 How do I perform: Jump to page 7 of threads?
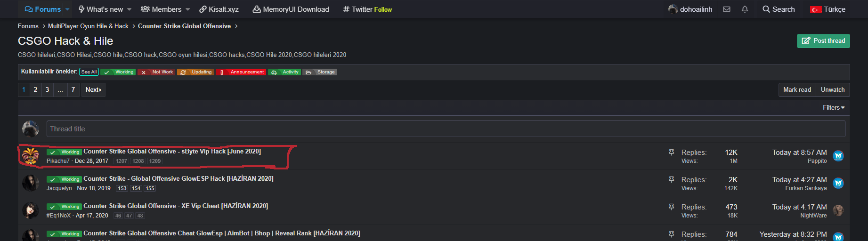pos(73,89)
